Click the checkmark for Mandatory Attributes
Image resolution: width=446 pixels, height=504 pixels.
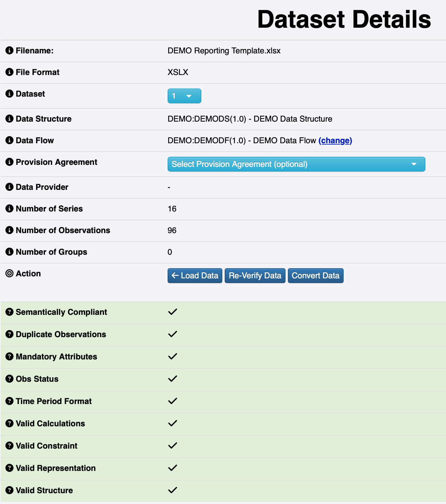point(173,356)
